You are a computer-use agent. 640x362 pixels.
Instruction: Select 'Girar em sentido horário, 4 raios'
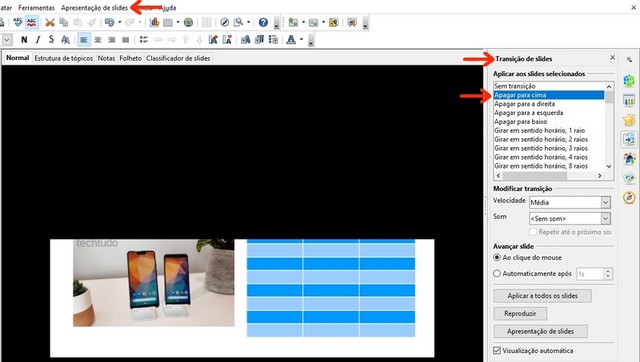[548, 157]
